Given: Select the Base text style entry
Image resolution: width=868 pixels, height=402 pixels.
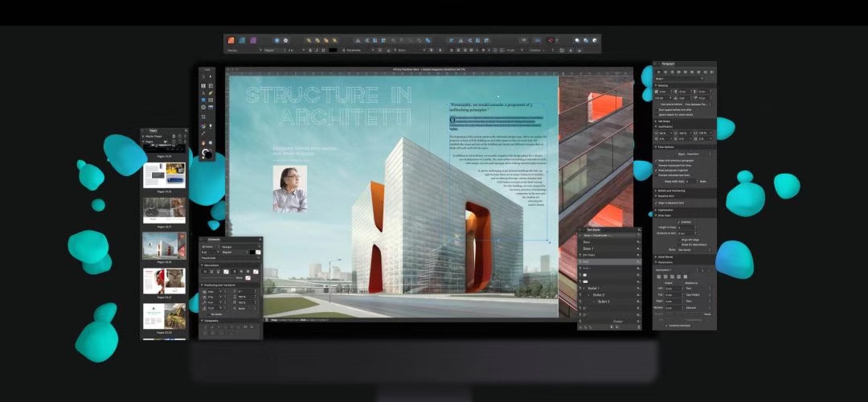Looking at the screenshot, I should [x=587, y=242].
